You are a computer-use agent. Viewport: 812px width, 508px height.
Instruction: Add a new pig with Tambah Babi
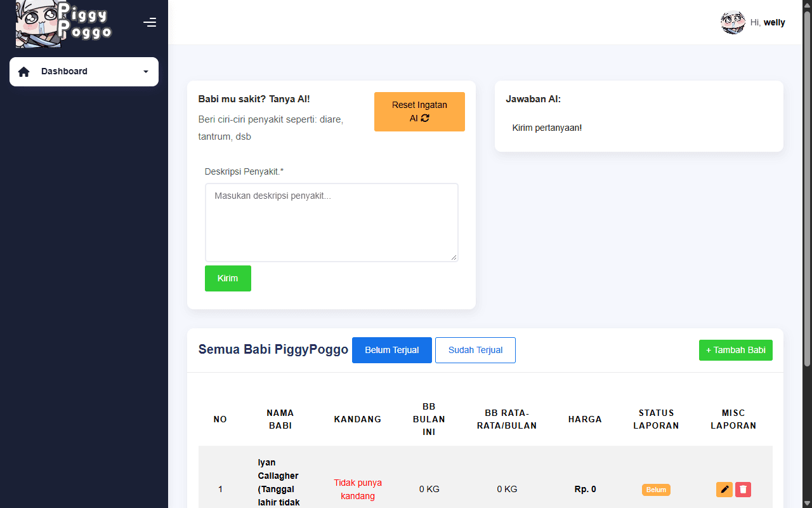736,350
